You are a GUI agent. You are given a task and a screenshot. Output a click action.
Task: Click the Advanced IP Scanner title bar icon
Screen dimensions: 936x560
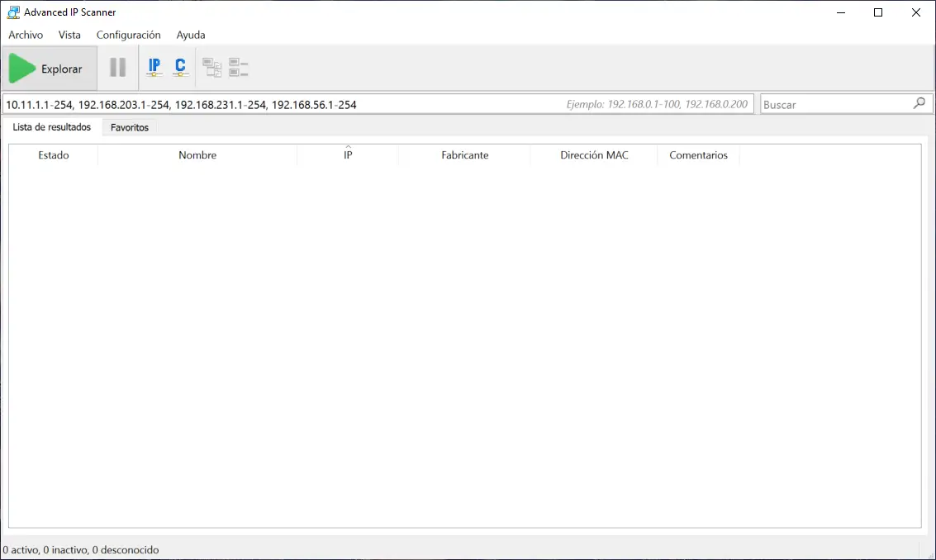(x=12, y=12)
